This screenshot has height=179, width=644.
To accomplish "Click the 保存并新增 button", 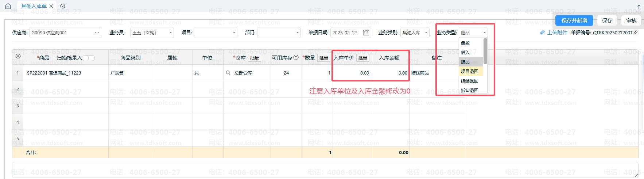I will coord(574,20).
